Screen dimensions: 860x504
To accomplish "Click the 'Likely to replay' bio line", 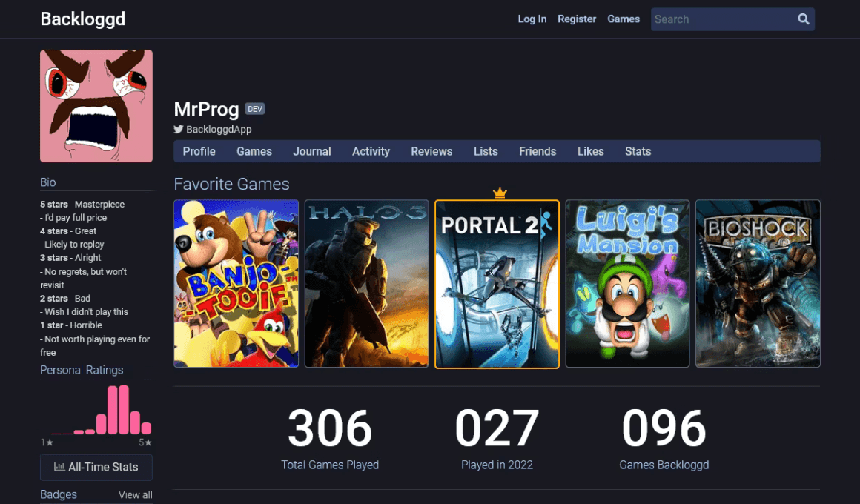I will pyautogui.click(x=72, y=245).
